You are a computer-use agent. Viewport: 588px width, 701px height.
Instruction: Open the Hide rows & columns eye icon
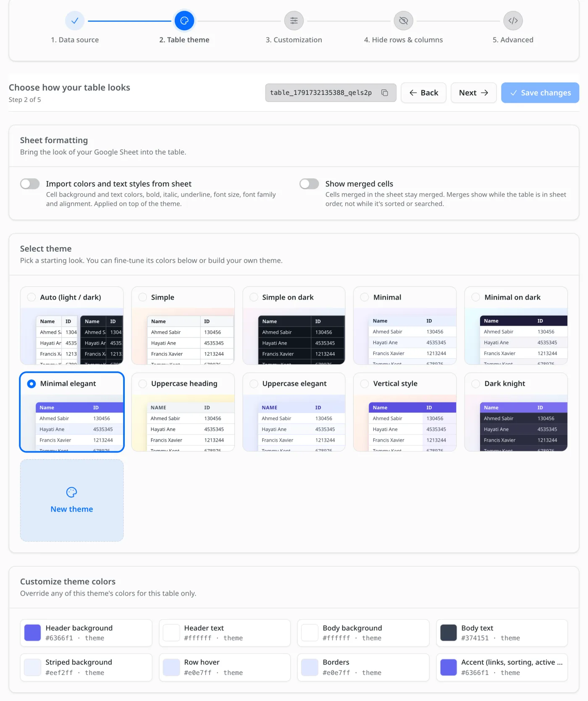coord(404,21)
